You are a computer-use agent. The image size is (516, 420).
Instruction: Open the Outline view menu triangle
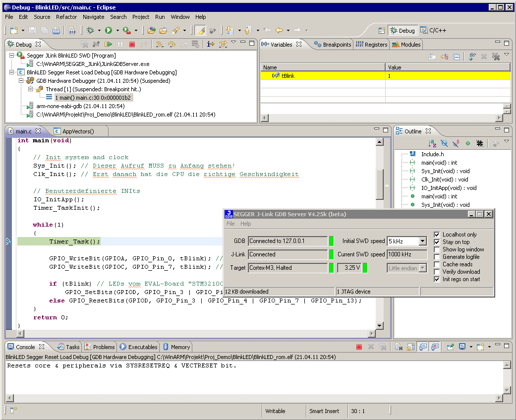pyautogui.click(x=507, y=141)
